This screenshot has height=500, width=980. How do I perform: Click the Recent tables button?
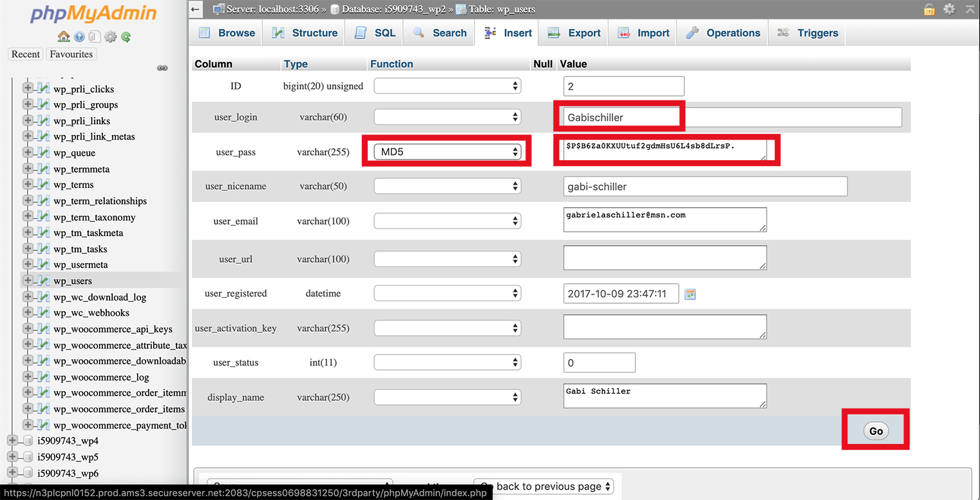(x=26, y=54)
